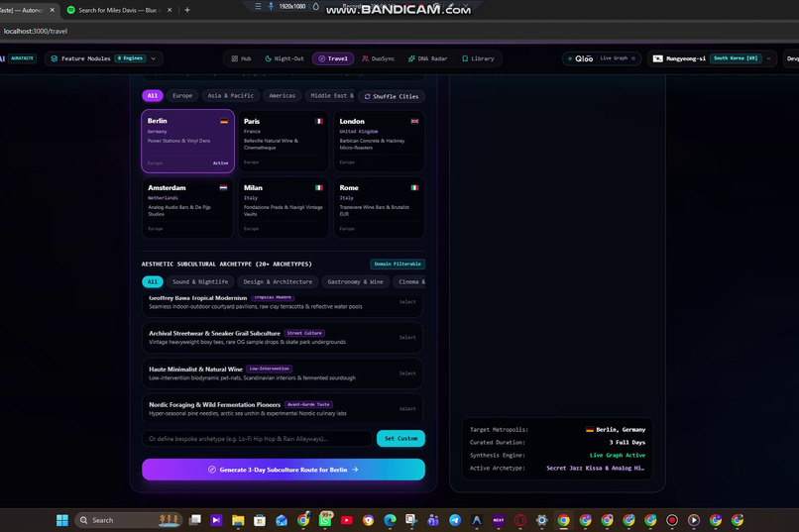The height and width of the screenshot is (532, 799).
Task: Select the All city region filter
Action: pyautogui.click(x=153, y=96)
